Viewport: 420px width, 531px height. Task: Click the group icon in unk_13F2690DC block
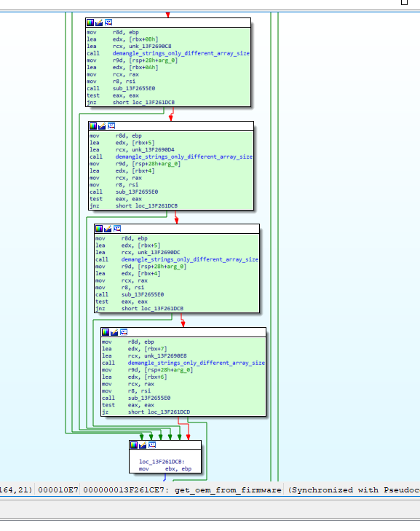[116, 229]
